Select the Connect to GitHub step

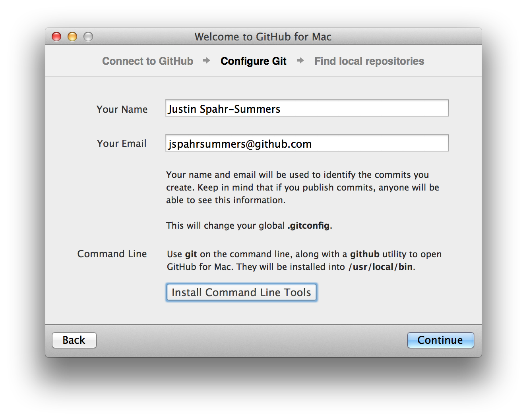(x=147, y=61)
